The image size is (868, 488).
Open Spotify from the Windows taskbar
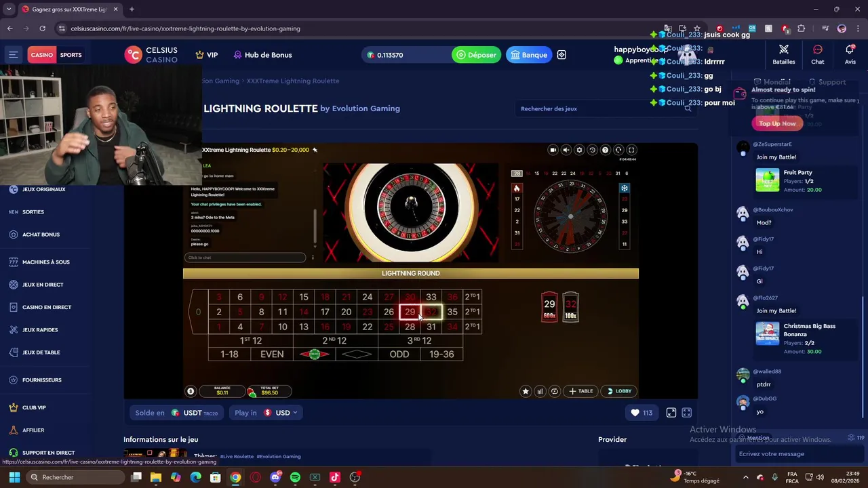pos(295,477)
